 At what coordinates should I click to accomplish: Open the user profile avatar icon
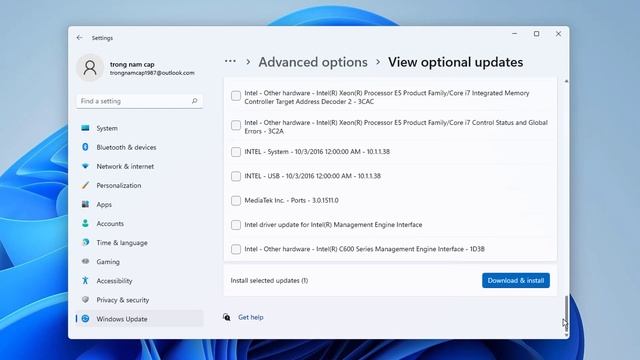tap(90, 68)
